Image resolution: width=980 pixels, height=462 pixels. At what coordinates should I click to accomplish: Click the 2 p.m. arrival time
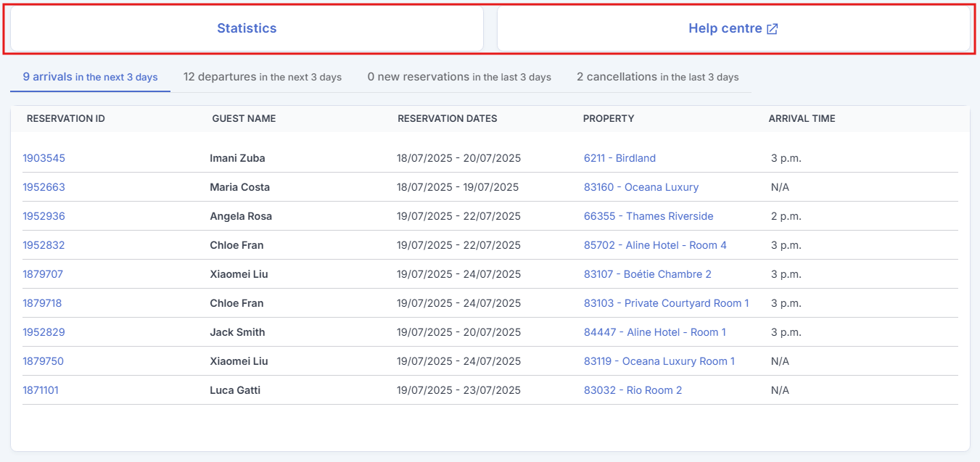(786, 216)
